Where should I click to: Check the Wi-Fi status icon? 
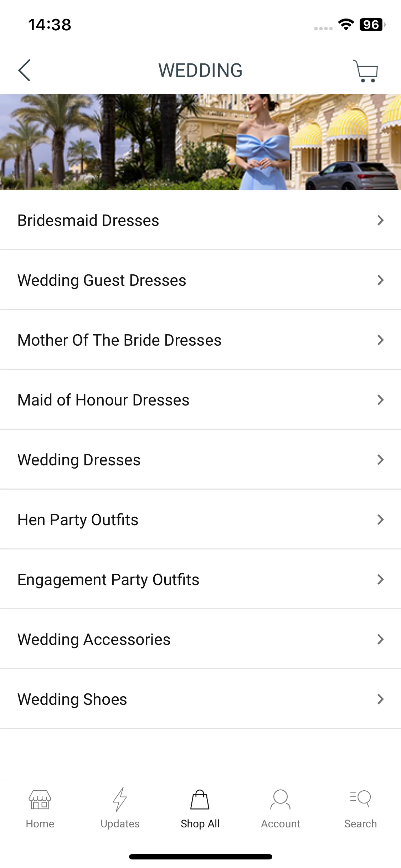(346, 25)
